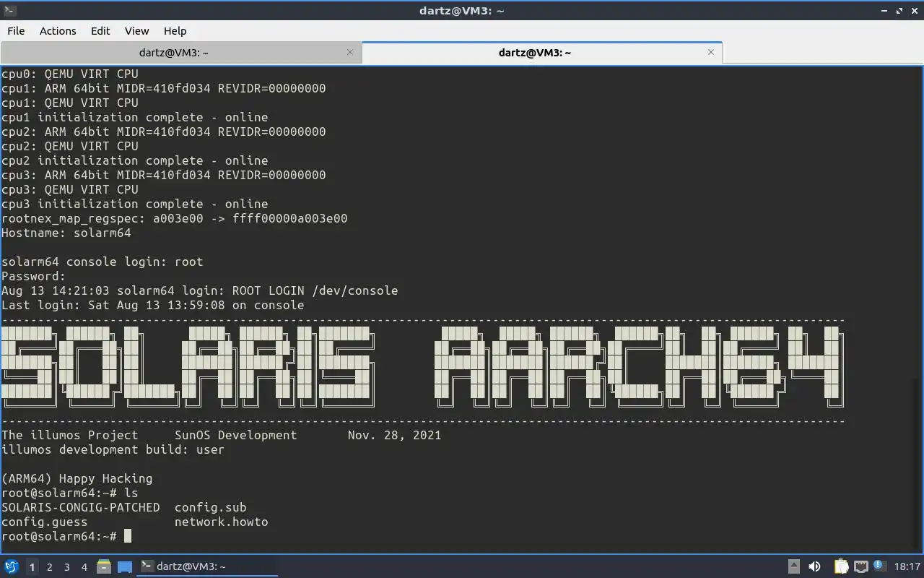
Task: Switch to workspace 4
Action: pyautogui.click(x=84, y=567)
